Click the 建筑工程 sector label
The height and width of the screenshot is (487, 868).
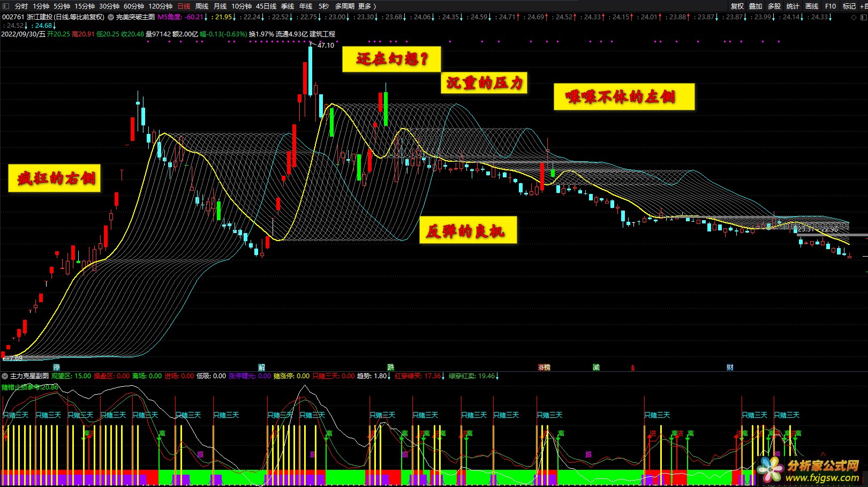[322, 34]
